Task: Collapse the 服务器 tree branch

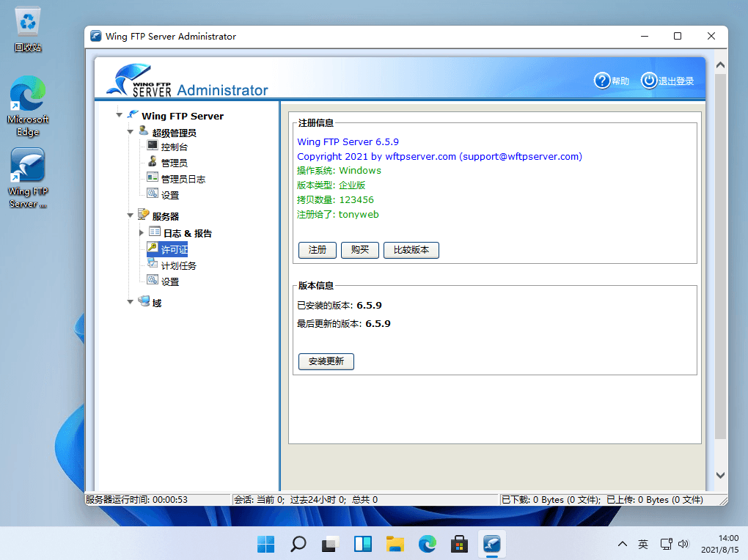Action: [131, 215]
